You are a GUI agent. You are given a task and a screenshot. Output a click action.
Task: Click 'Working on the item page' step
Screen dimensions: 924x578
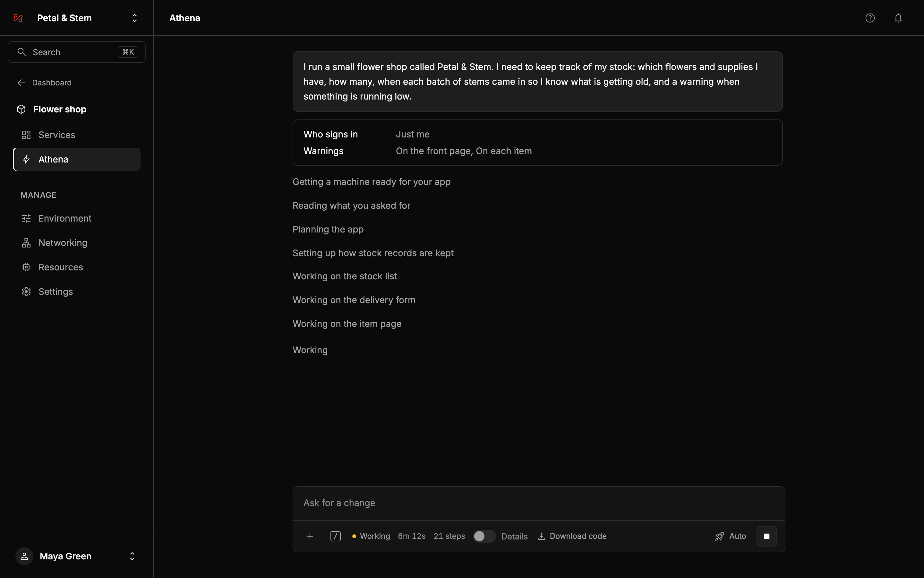[x=347, y=324]
